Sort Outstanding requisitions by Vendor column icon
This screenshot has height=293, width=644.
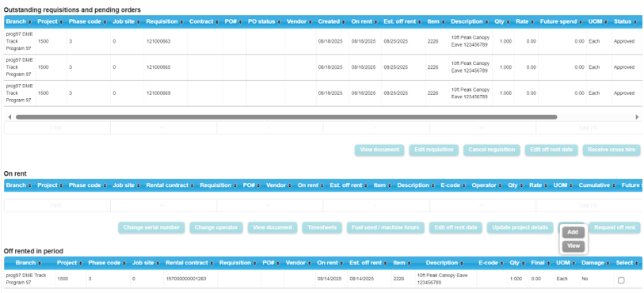tap(311, 21)
